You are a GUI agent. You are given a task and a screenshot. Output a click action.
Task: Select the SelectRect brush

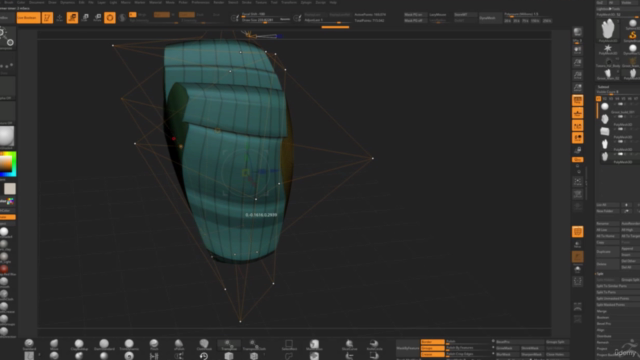[289, 345]
